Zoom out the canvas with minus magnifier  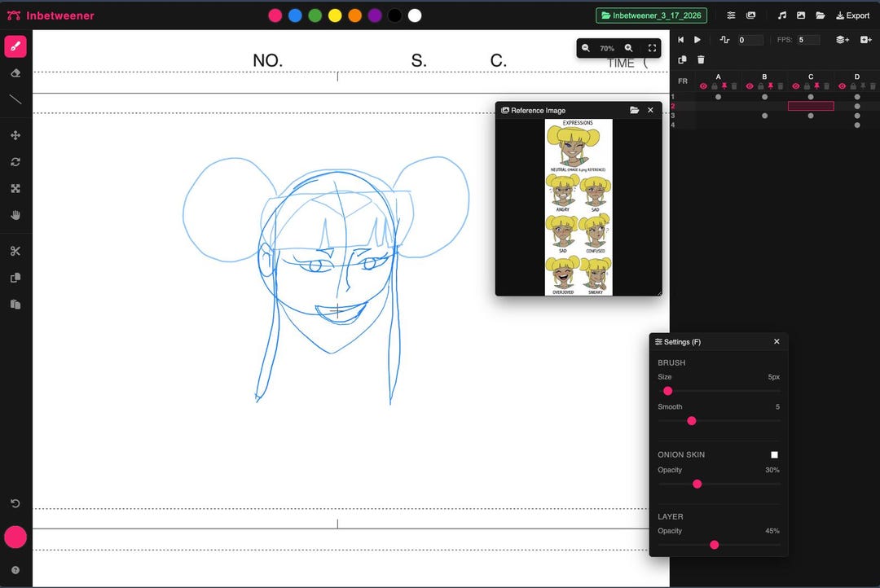[x=585, y=48]
